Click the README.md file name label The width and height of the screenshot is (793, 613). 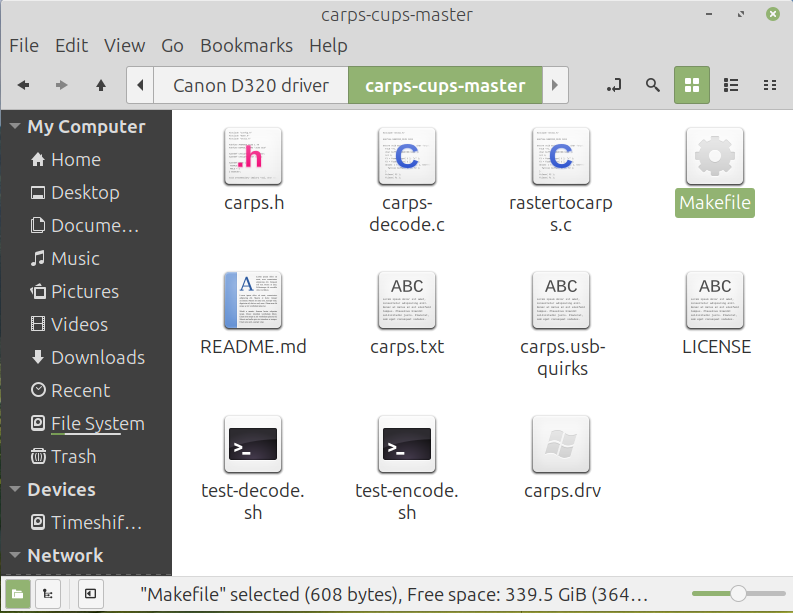(253, 347)
